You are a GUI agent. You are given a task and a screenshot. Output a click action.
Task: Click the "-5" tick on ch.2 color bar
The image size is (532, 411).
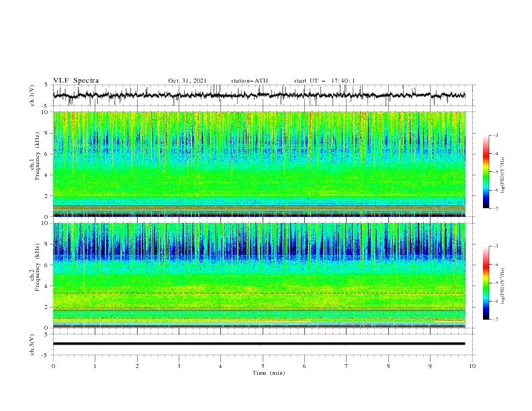495,283
